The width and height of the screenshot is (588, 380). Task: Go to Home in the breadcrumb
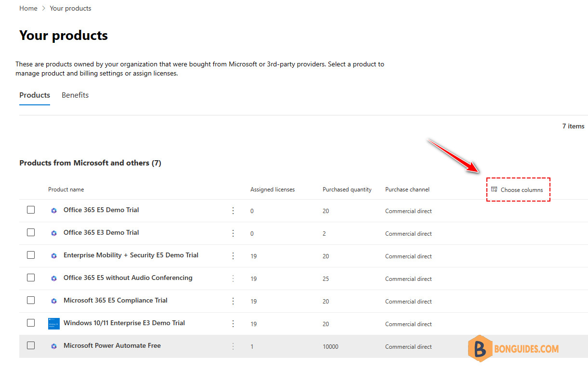click(x=28, y=8)
